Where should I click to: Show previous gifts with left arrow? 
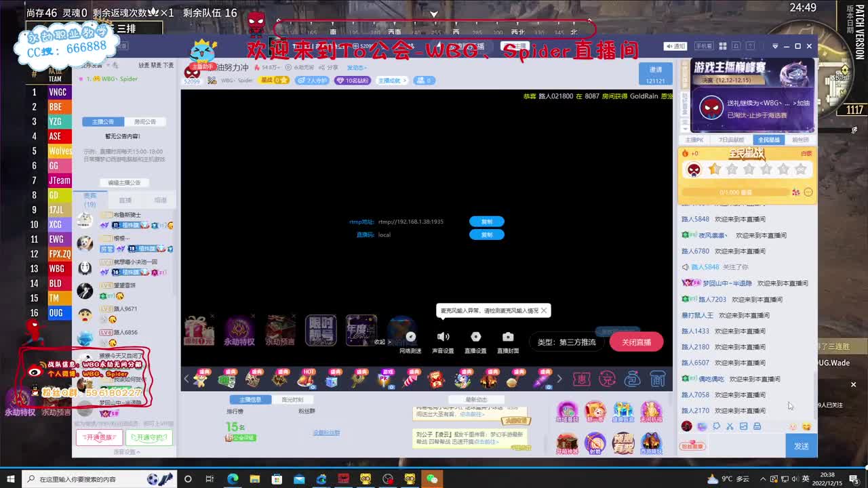(186, 379)
